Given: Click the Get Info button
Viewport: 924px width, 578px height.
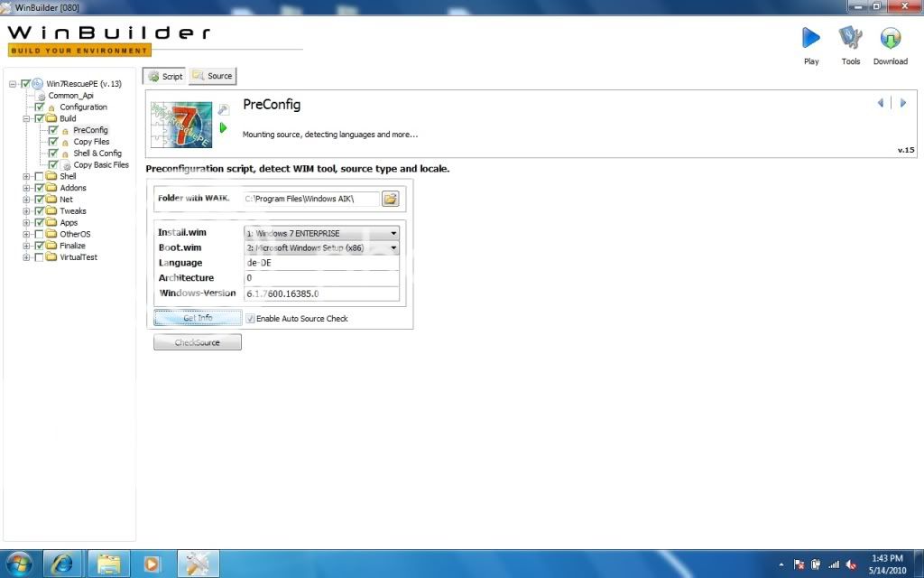Looking at the screenshot, I should pyautogui.click(x=198, y=318).
